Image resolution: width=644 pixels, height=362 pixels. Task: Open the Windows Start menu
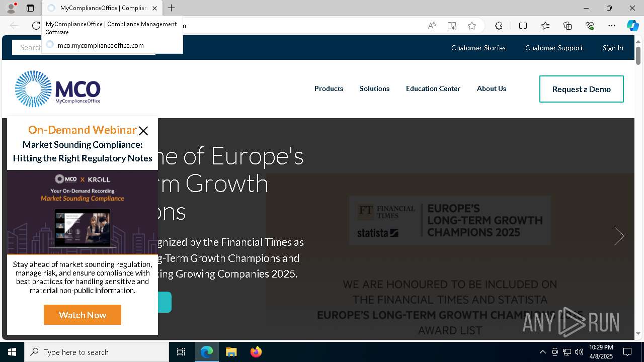(x=12, y=352)
